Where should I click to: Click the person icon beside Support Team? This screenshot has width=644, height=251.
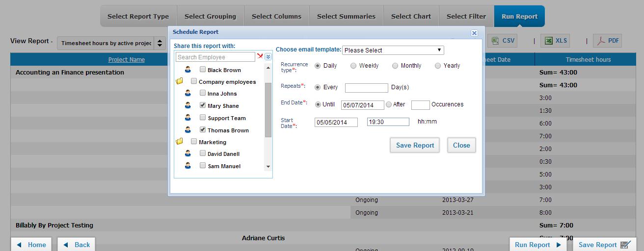coord(188,118)
